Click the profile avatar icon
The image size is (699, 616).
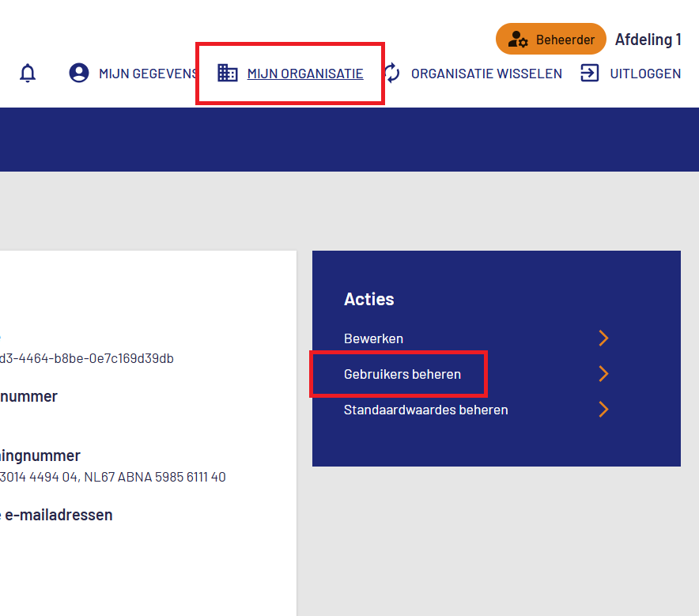click(79, 74)
